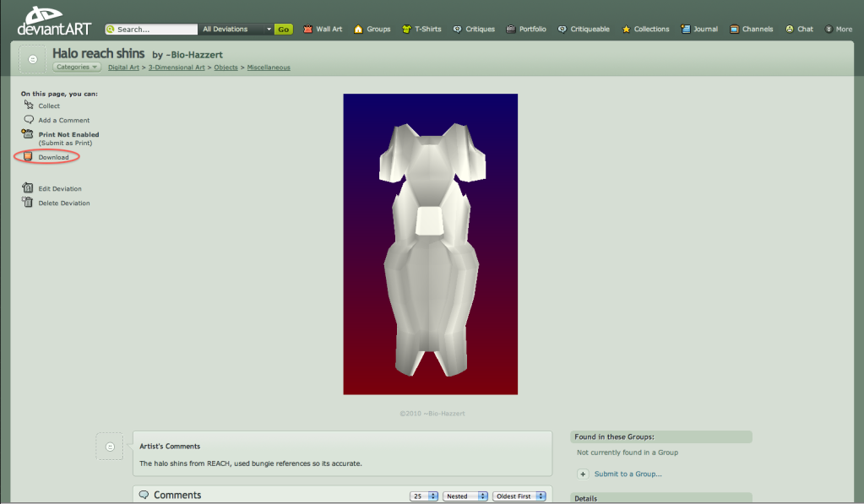864x504 pixels.
Task: Click the Delete Deviation trash icon
Action: click(27, 202)
